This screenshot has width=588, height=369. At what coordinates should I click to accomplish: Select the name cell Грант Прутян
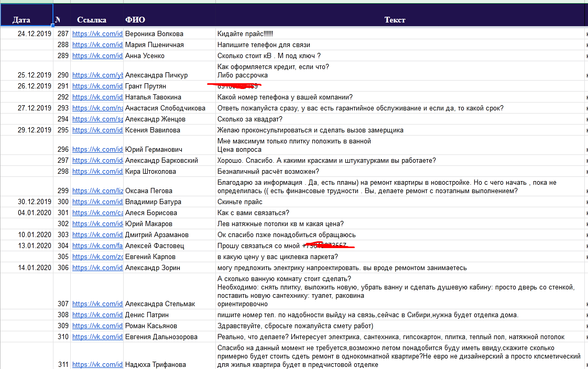point(169,86)
